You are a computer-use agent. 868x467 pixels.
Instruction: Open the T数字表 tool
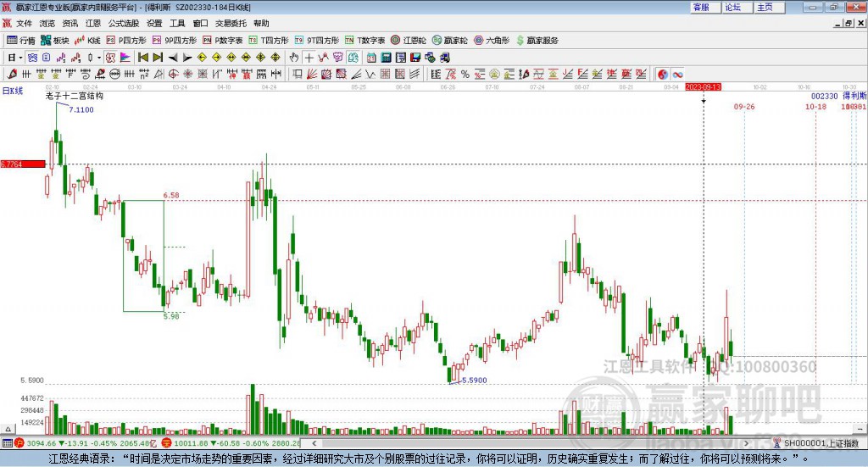coord(364,41)
